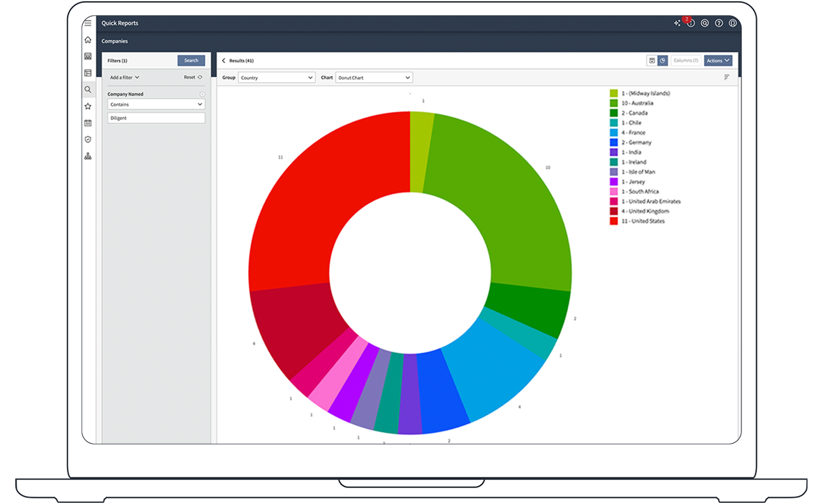Go to Home via the sidebar house icon
The width and height of the screenshot is (821, 504).
88,40
